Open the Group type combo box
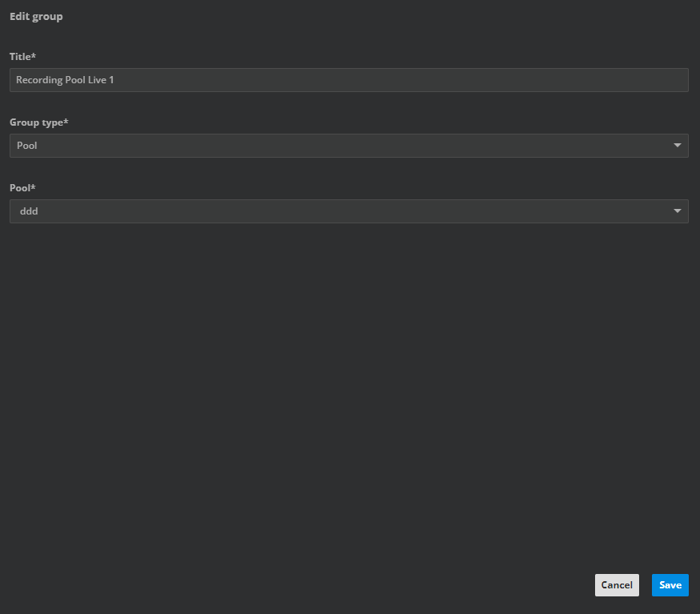Image resolution: width=700 pixels, height=614 pixels. (x=348, y=146)
